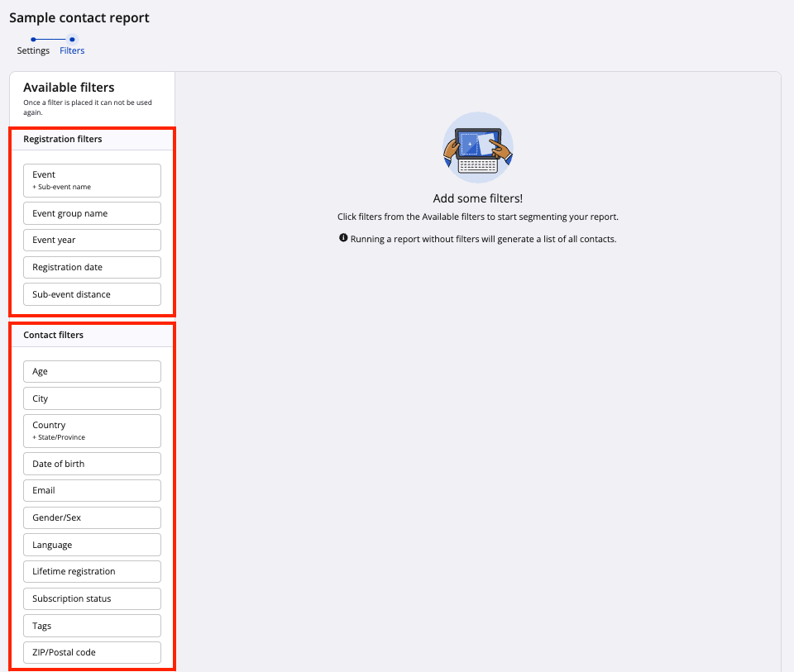Click the info icon beside the running report note
Viewport: 794px width, 672px height.
point(343,238)
